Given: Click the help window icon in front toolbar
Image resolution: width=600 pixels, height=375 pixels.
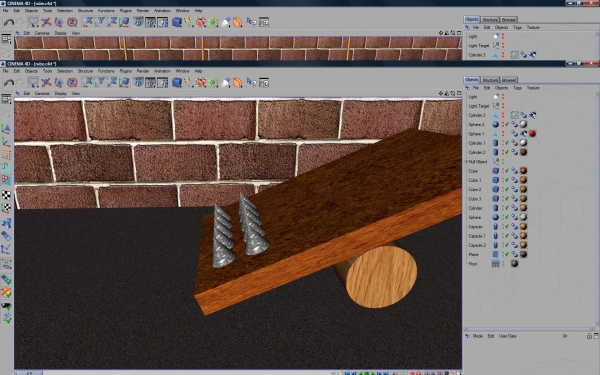Looking at the screenshot, I should (264, 82).
